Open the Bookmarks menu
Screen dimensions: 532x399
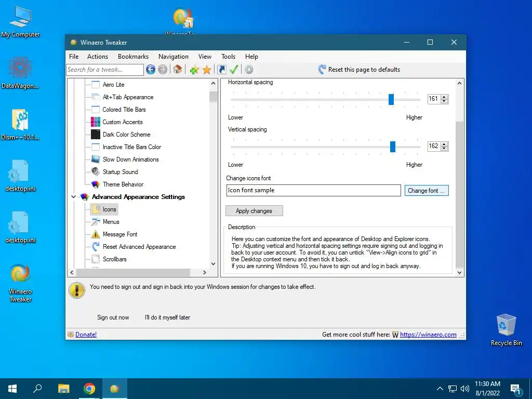133,57
